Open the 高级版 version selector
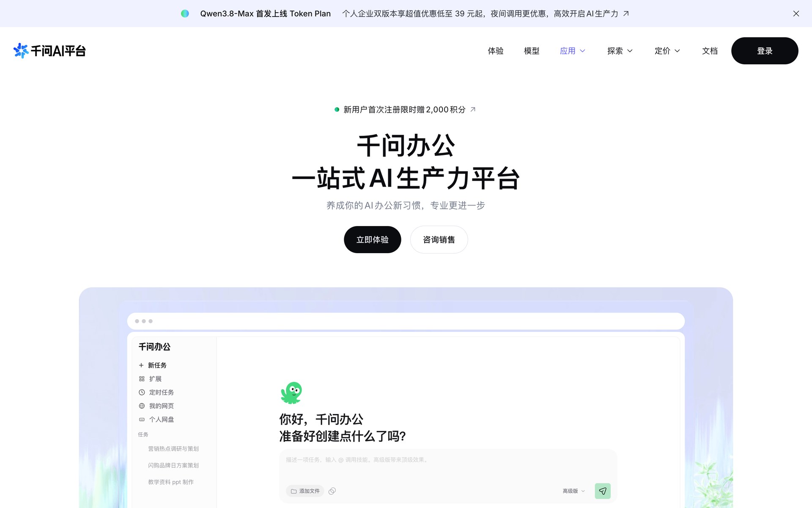Screen dimensions: 812x508 [574, 491]
